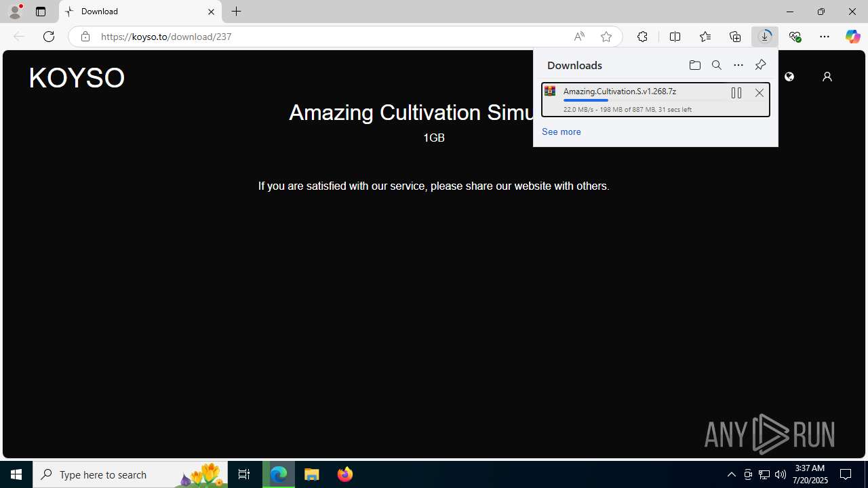Open the Extensions puzzle icon
868x488 pixels.
click(x=642, y=37)
